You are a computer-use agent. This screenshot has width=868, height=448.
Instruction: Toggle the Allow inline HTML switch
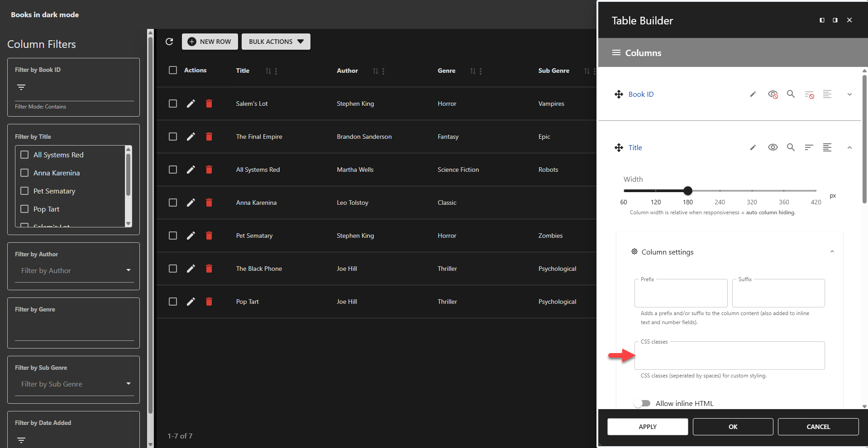point(642,403)
